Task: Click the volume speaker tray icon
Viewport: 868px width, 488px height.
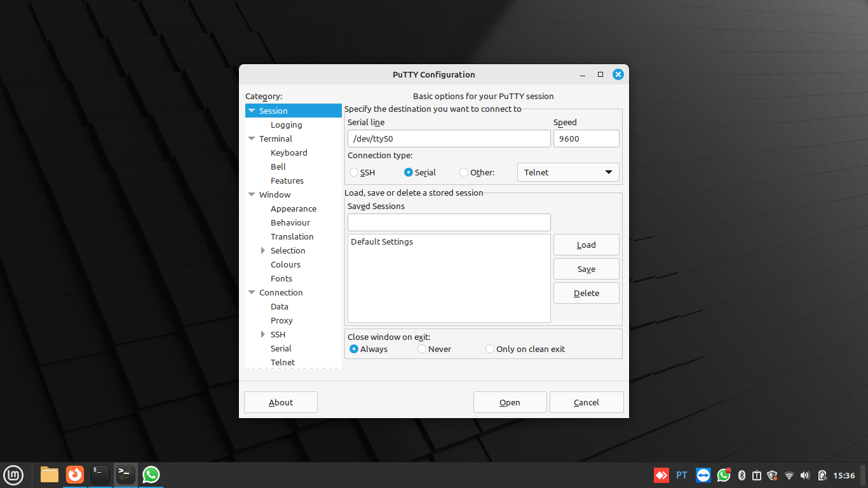Action: tap(805, 475)
